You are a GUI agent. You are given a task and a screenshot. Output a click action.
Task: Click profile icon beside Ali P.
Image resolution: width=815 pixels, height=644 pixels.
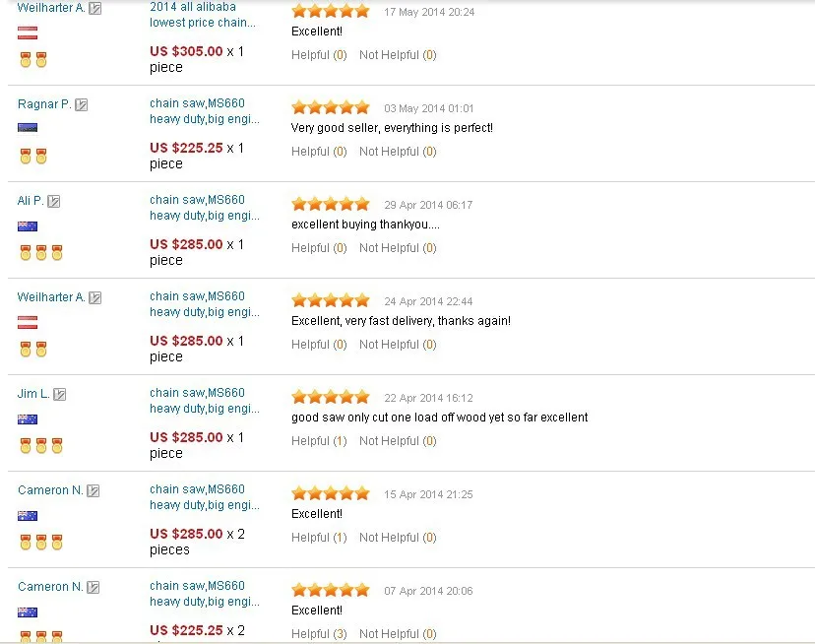54,201
